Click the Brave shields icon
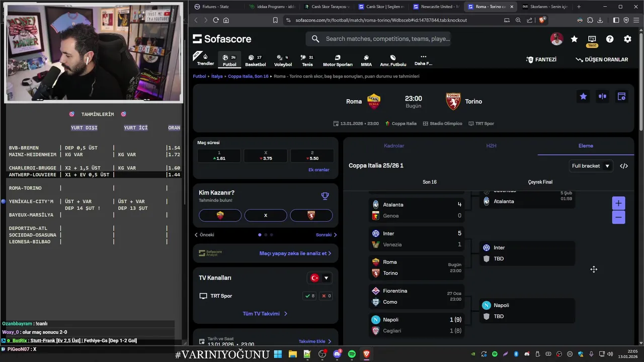The width and height of the screenshot is (644, 362). click(x=542, y=20)
